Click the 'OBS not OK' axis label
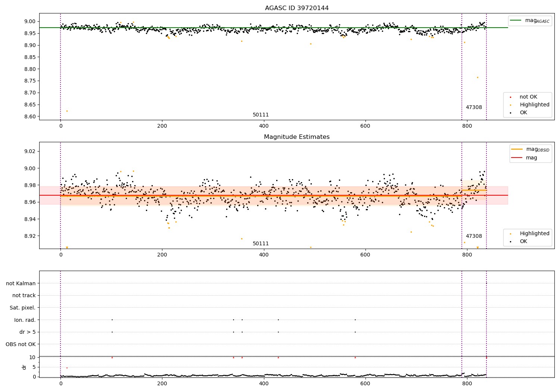 pyautogui.click(x=21, y=344)
